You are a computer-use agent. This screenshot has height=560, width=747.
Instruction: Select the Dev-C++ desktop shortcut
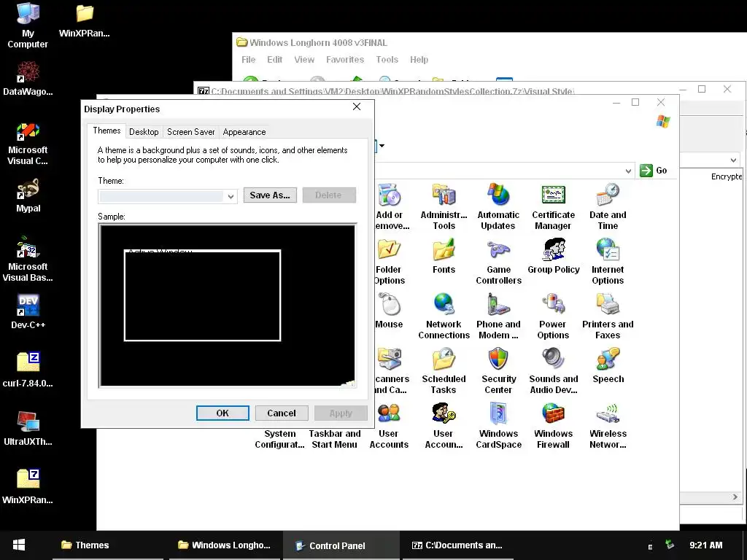pos(28,312)
